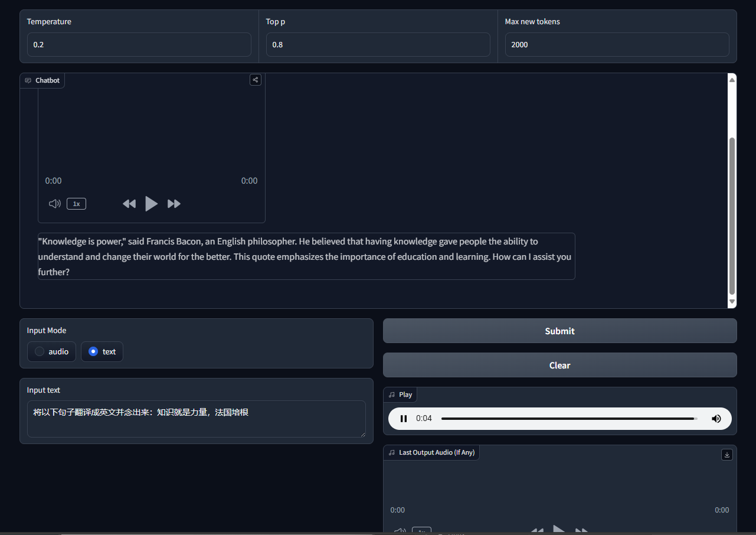Mute the chatbot audio volume icon
The image size is (756, 535).
[54, 204]
